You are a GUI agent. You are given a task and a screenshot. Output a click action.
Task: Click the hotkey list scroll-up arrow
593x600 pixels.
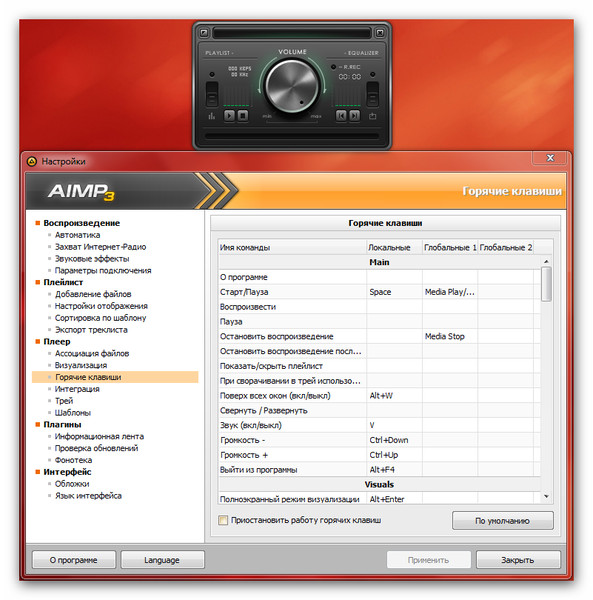pos(546,261)
